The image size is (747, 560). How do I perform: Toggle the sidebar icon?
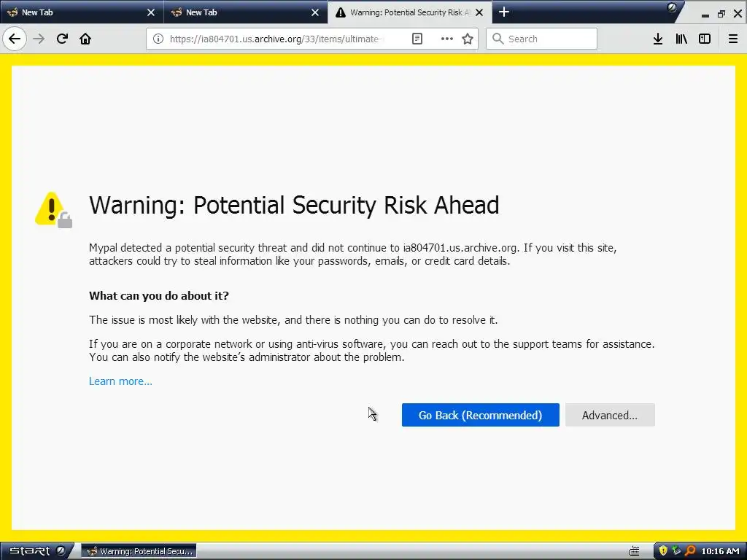click(x=705, y=39)
